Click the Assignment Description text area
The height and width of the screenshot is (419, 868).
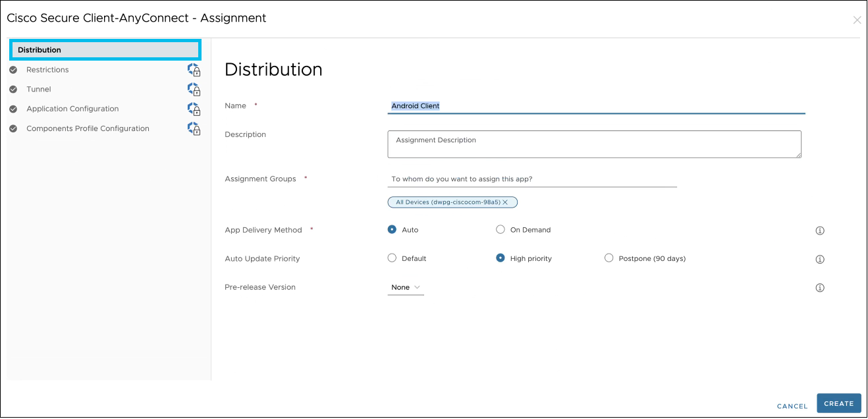[x=594, y=144]
